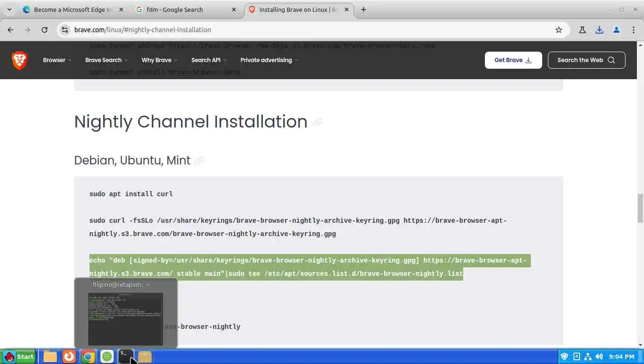644x364 pixels.
Task: Expand the Why Brave menu
Action: (x=160, y=60)
